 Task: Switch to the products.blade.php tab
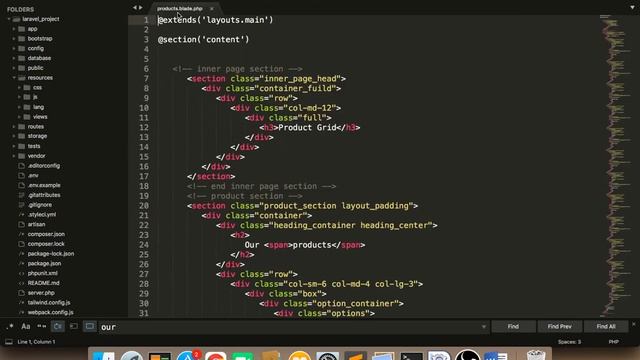[x=180, y=9]
